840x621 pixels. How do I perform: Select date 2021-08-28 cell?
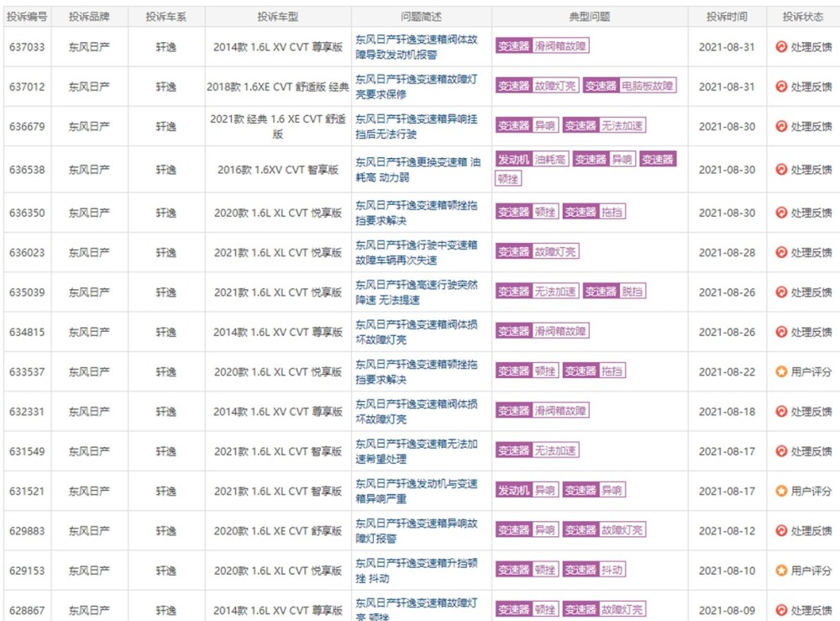pyautogui.click(x=727, y=252)
